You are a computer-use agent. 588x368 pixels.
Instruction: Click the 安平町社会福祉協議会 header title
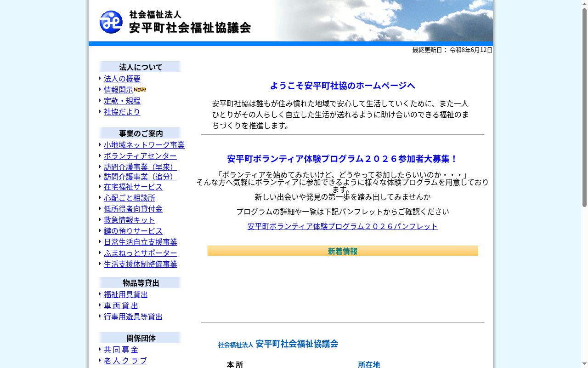pyautogui.click(x=190, y=28)
